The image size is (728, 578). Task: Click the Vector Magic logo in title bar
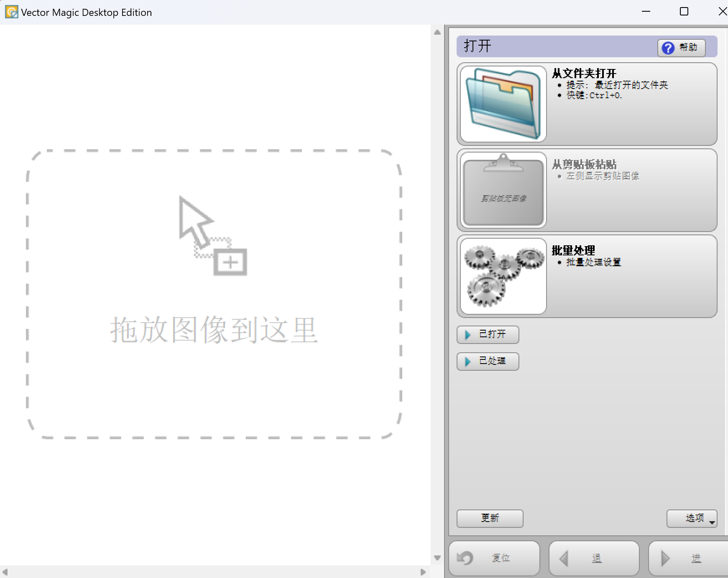point(11,12)
